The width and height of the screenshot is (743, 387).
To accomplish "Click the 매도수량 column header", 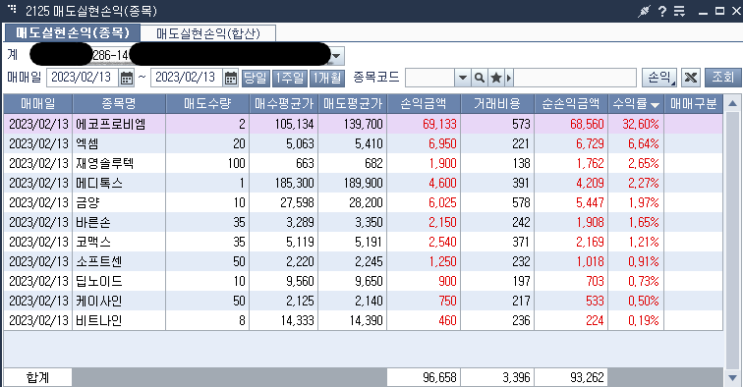I will 208,104.
